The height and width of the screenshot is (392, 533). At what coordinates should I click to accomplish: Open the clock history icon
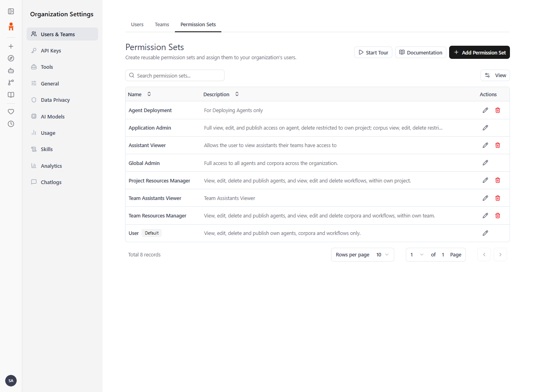(x=11, y=124)
